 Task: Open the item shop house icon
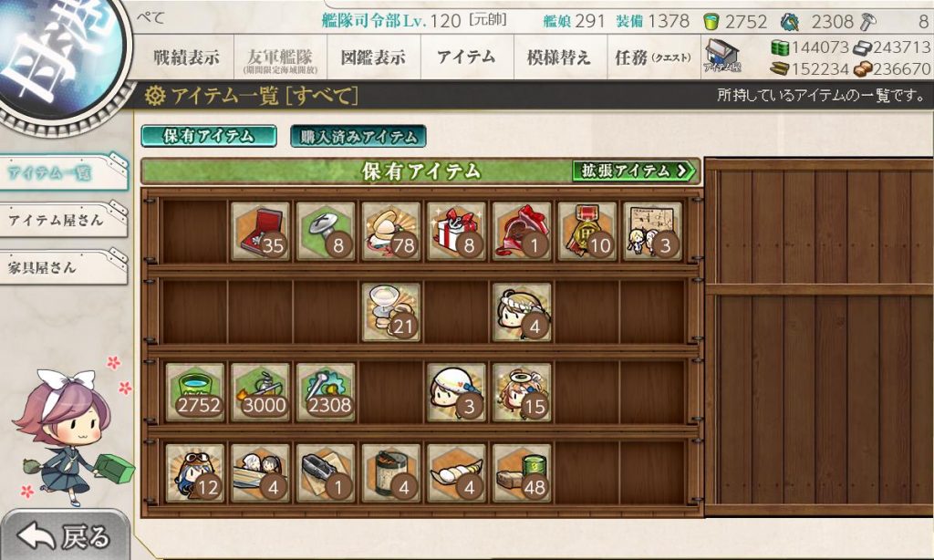coord(722,56)
